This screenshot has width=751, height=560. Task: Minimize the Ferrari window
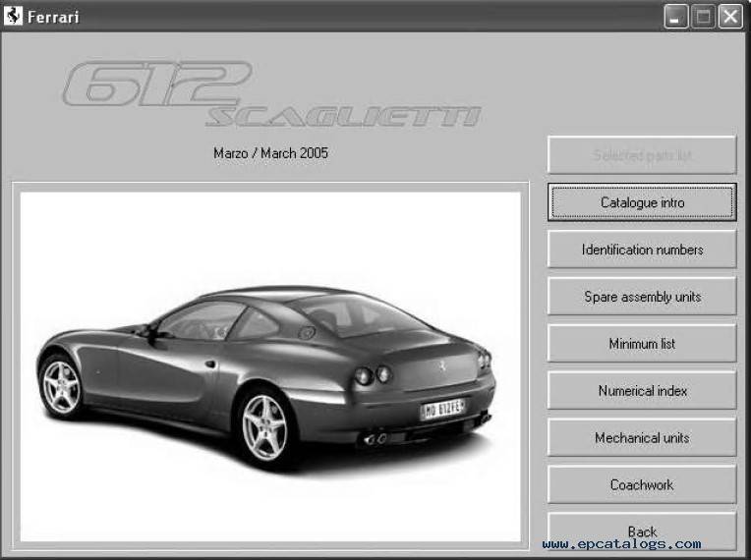(x=676, y=18)
